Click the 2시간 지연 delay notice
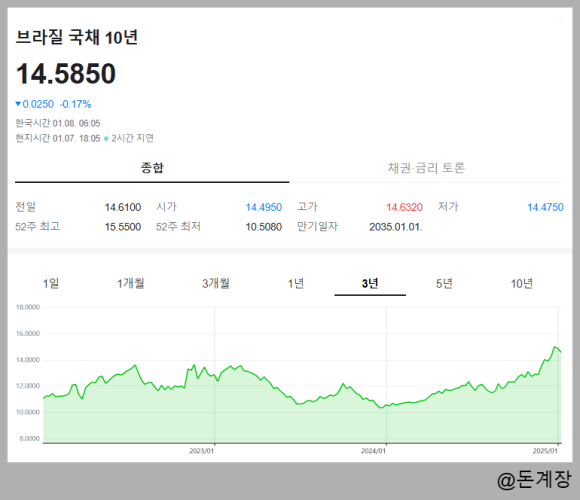This screenshot has width=580, height=500. click(x=132, y=138)
